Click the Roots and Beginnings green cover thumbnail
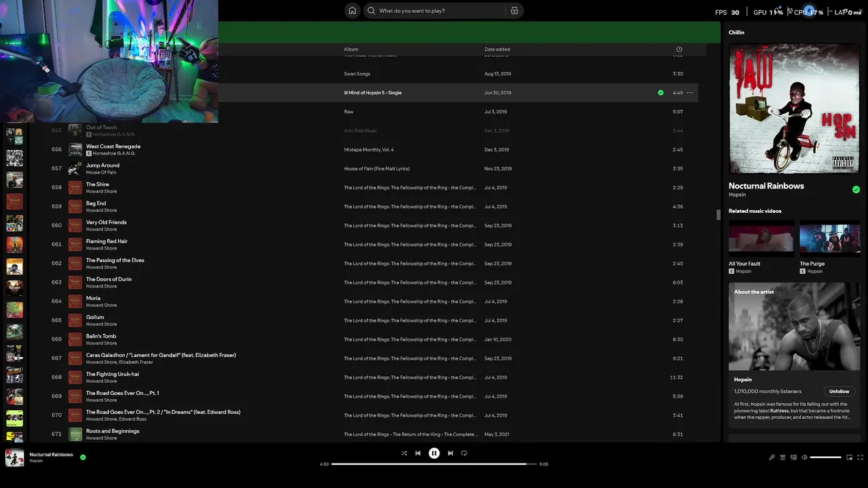 75,434
